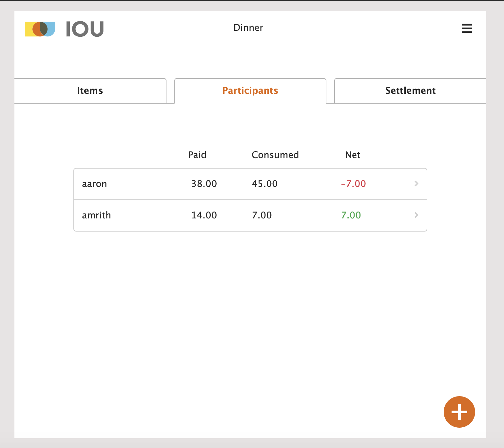Screen dimensions: 504x448
Task: Switch to the Items tab
Action: coord(90,91)
